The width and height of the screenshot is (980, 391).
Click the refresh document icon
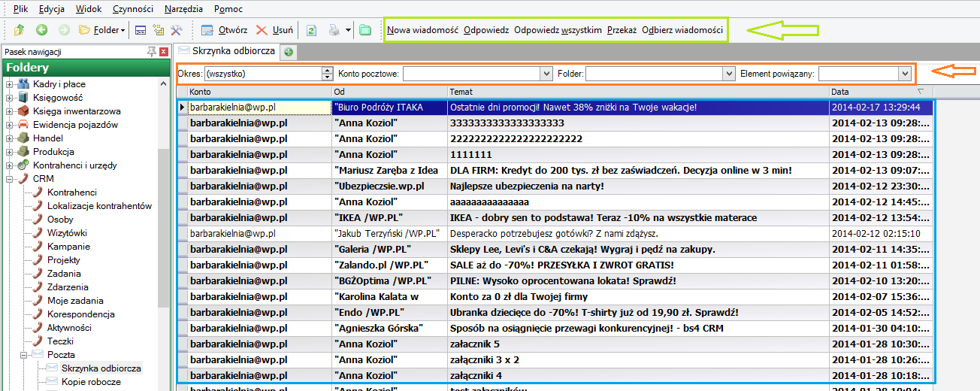pos(311,30)
